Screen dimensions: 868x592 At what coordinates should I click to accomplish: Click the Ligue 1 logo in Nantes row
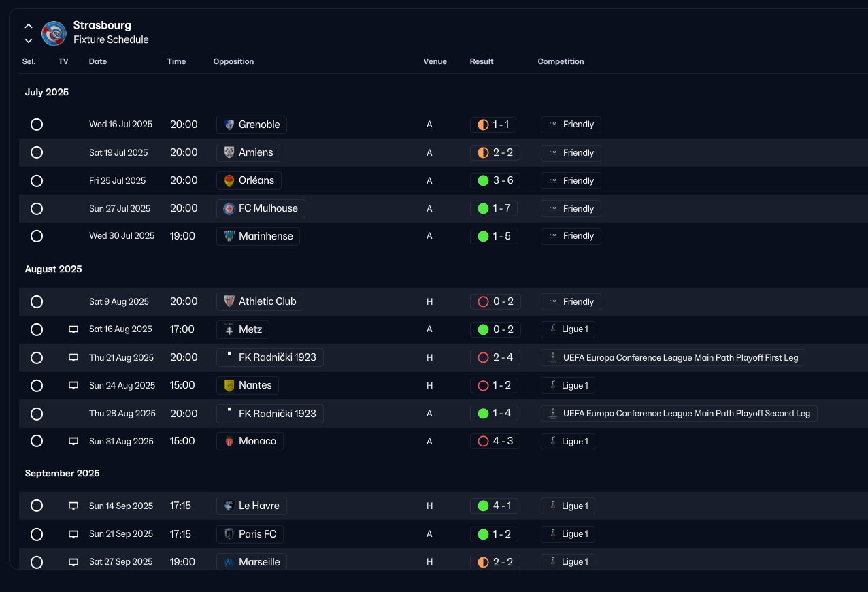[x=553, y=386]
